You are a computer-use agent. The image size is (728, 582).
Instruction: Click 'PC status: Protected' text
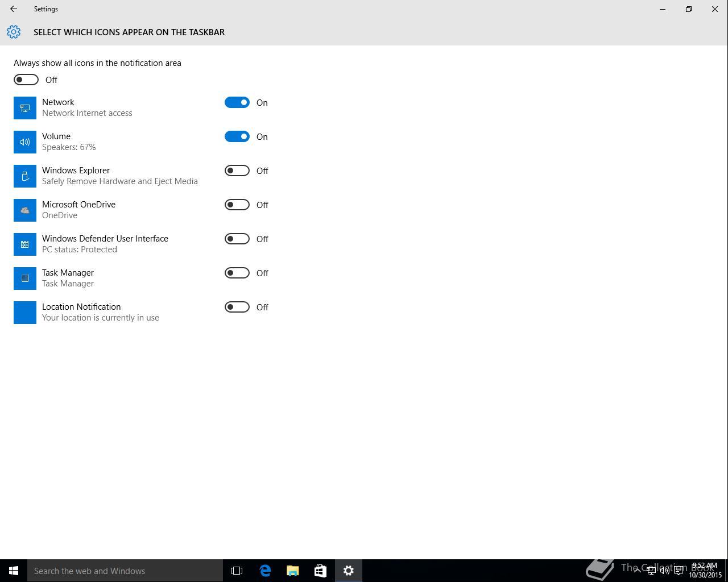(x=80, y=250)
